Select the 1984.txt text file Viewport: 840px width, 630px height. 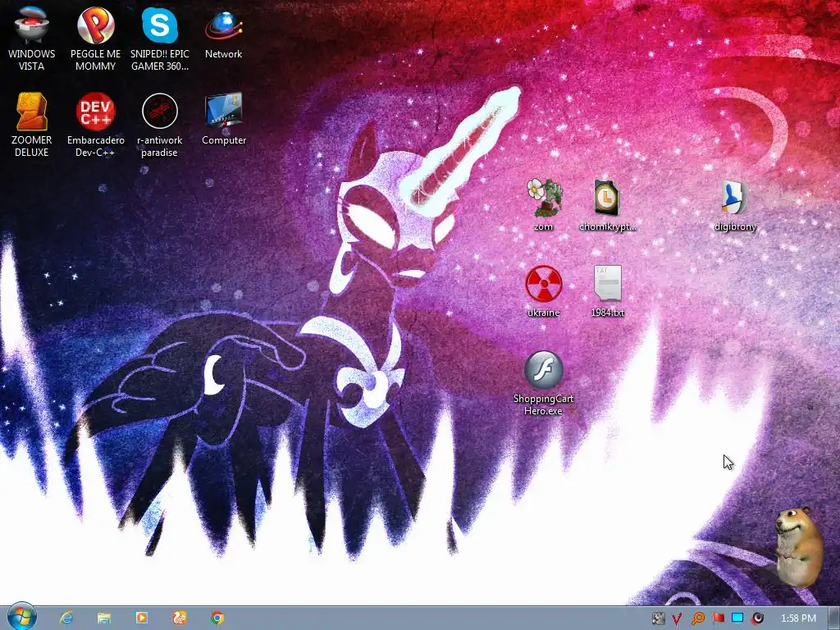[x=607, y=290]
